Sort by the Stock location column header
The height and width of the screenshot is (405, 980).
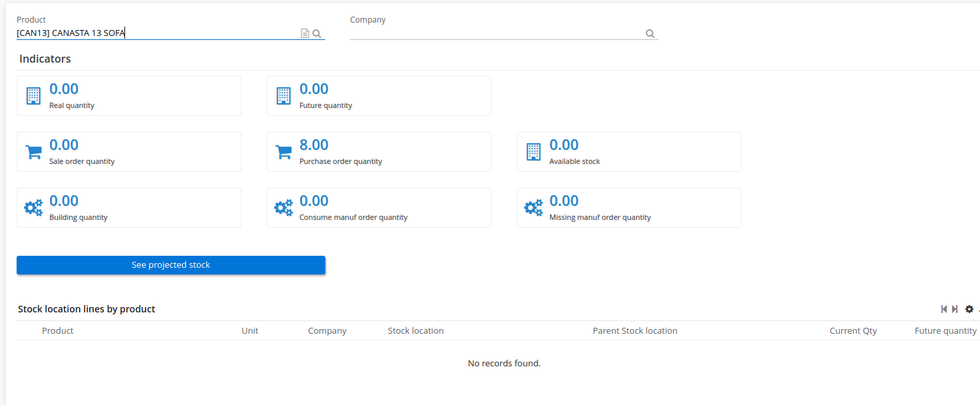(x=416, y=330)
